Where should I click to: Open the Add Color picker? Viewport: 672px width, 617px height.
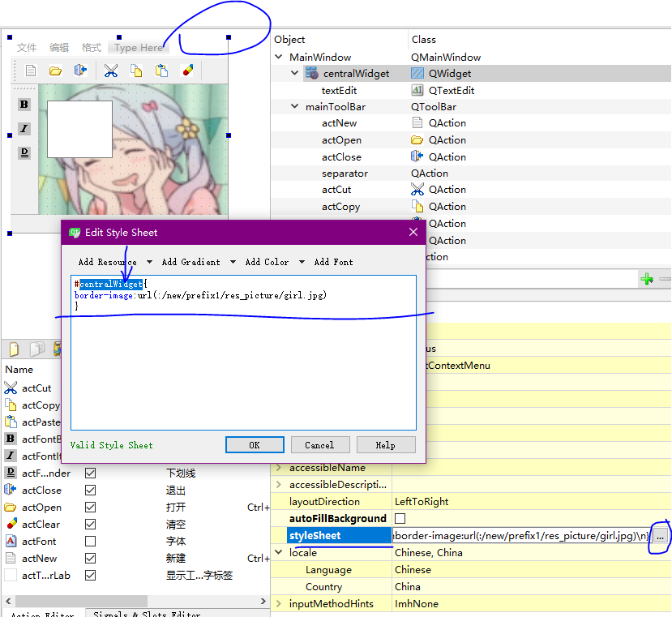(x=267, y=262)
